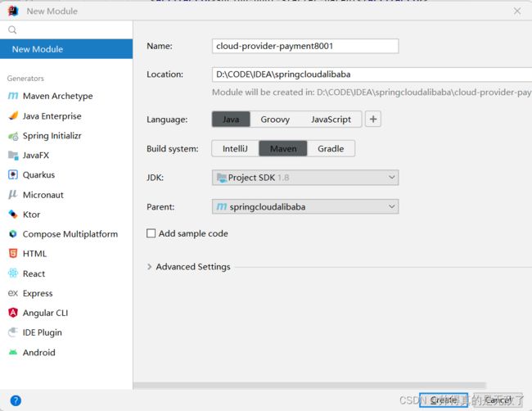Click the Cancel button

coord(498,400)
